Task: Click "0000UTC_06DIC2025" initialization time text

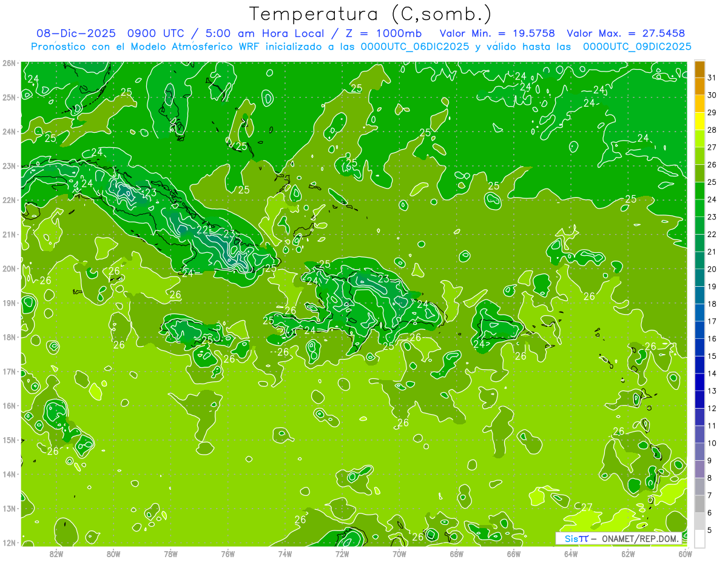Action: pyautogui.click(x=415, y=47)
